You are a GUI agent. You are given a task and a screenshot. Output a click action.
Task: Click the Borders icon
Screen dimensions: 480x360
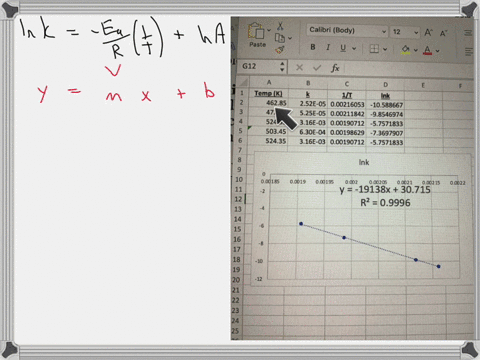click(x=374, y=49)
